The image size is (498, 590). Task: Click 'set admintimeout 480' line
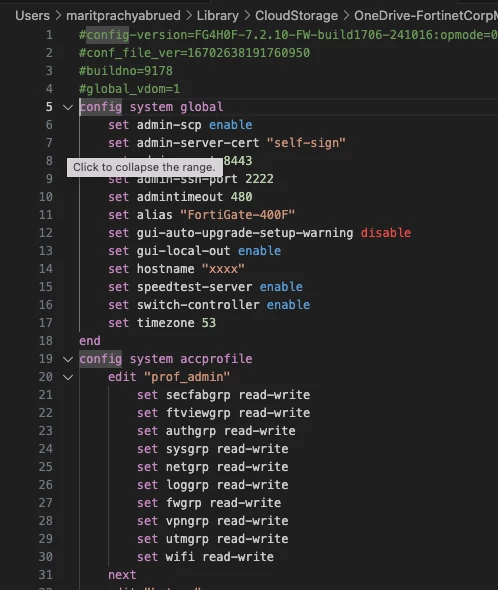coord(180,197)
